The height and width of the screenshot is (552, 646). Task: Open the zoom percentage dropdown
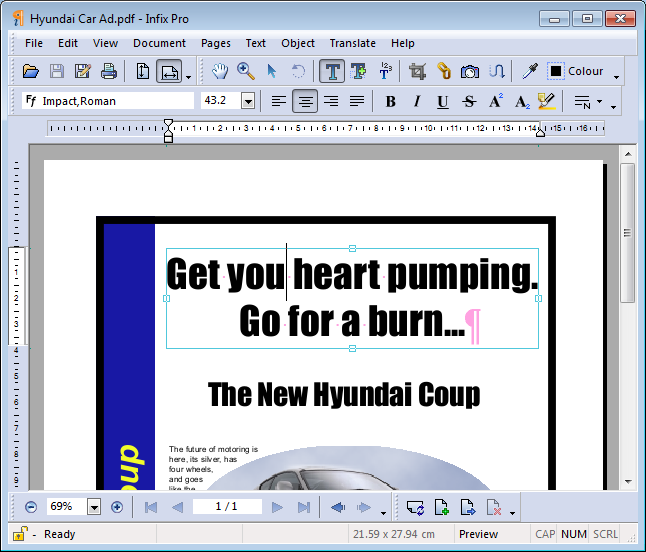coord(94,507)
